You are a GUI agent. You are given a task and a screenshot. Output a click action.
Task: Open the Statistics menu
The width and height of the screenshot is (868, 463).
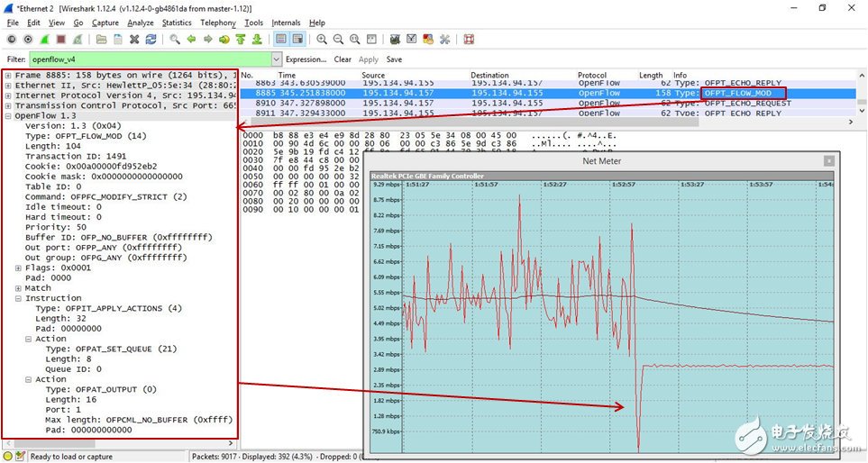pos(177,23)
